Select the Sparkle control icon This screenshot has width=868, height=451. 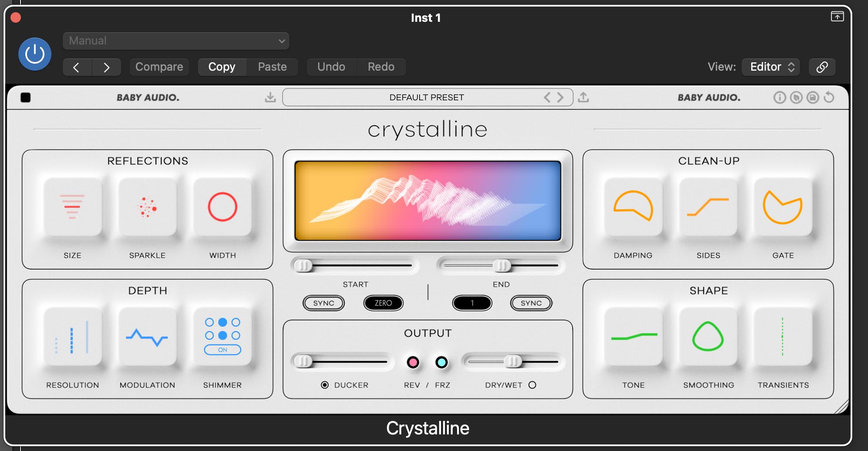tap(147, 207)
